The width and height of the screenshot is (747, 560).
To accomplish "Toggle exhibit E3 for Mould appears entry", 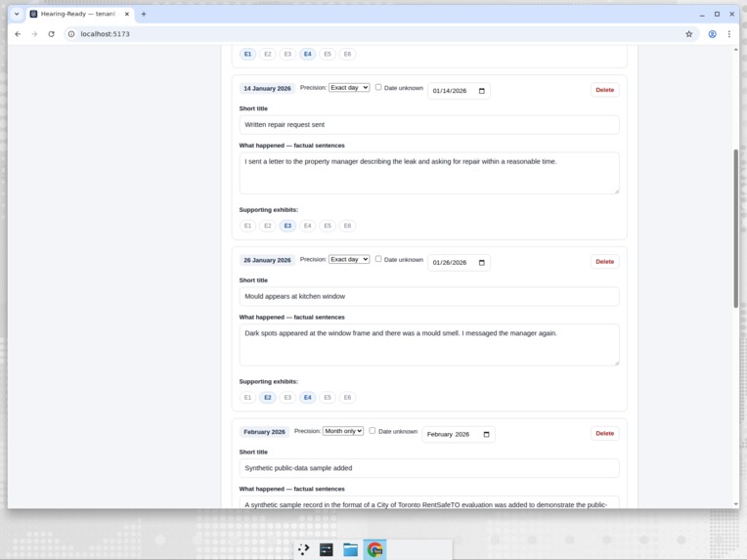I will [x=287, y=398].
